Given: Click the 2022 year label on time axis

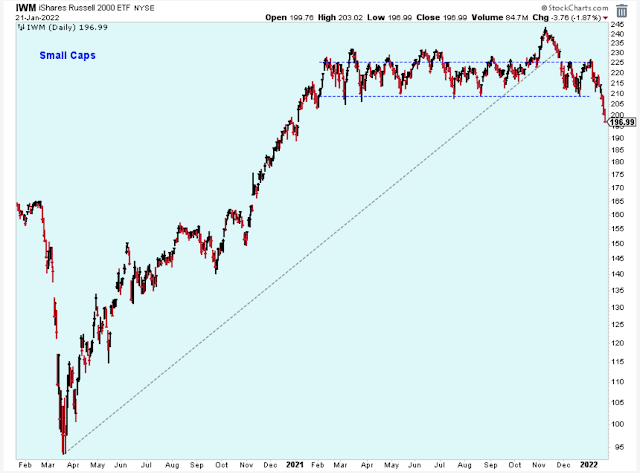Looking at the screenshot, I should 589,464.
